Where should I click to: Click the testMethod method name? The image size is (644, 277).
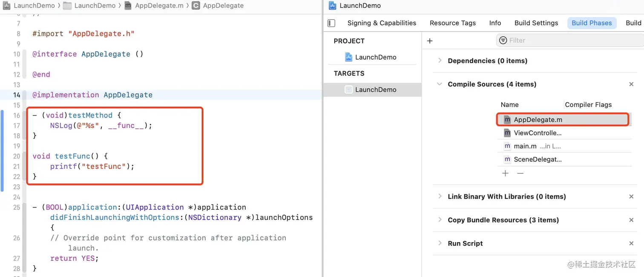tap(90, 115)
